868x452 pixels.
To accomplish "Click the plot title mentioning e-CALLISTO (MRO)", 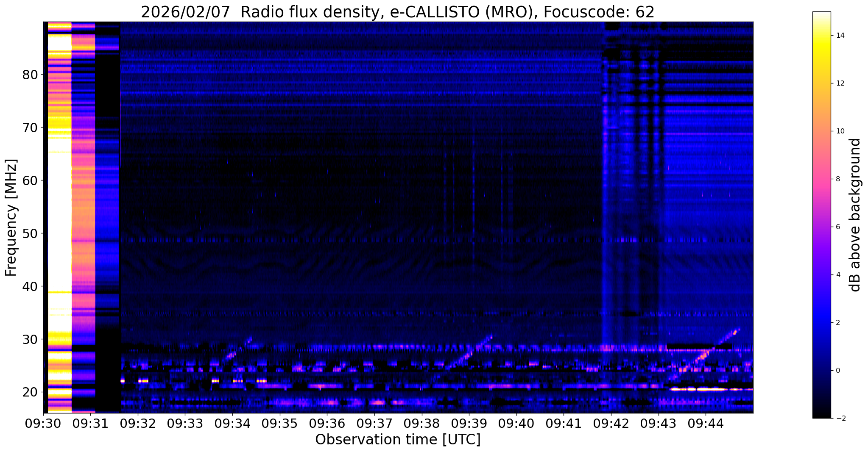I will [398, 12].
